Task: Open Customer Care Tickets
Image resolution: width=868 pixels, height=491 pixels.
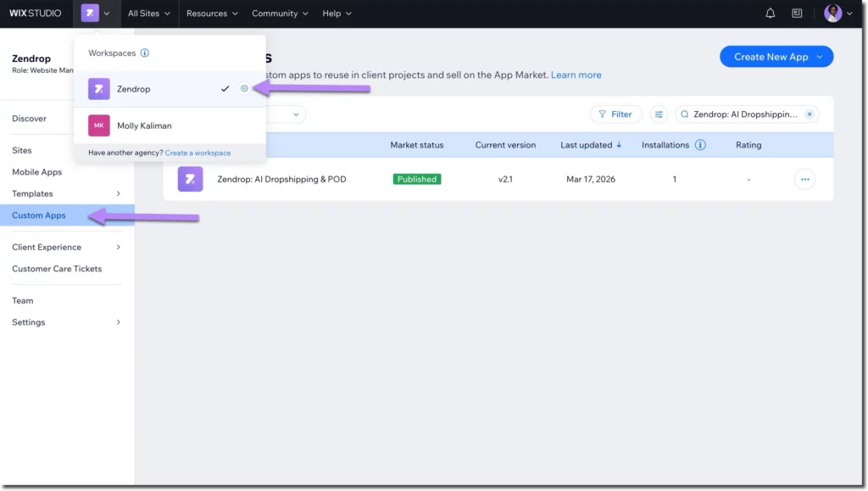Action: click(x=57, y=269)
